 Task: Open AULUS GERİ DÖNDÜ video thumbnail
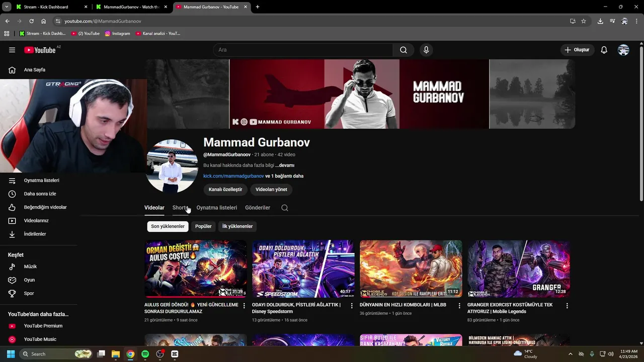point(196,269)
